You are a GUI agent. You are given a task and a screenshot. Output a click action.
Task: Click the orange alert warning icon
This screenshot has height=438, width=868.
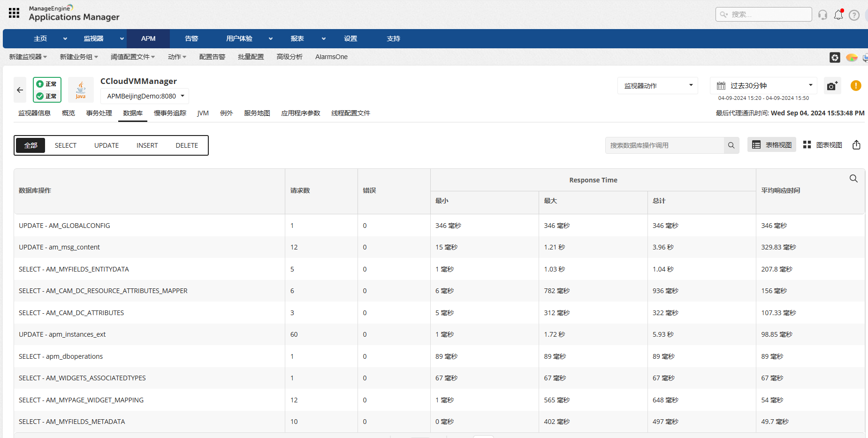(856, 86)
